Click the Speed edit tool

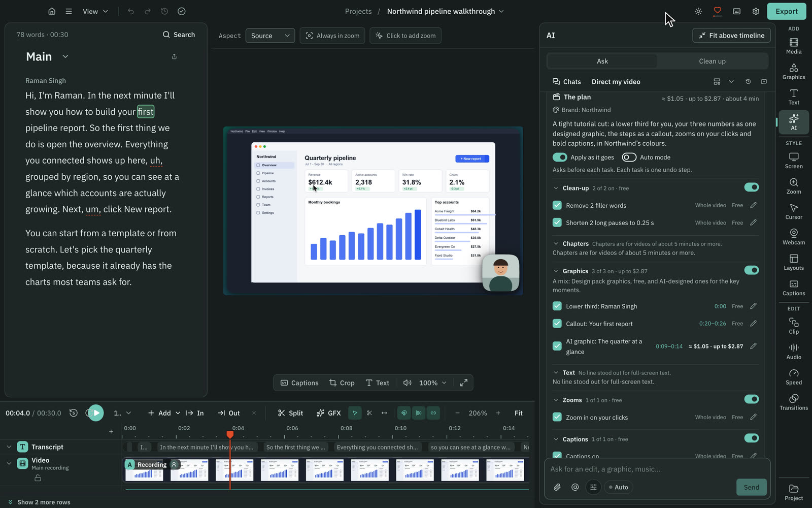[794, 376]
